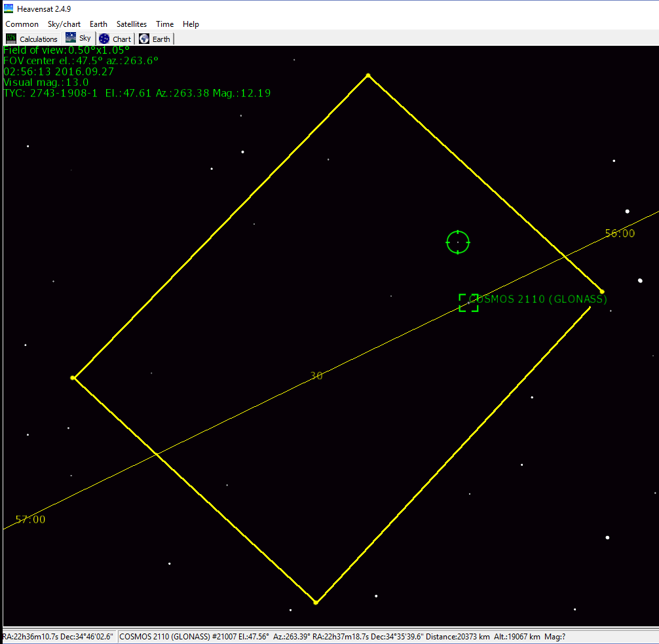This screenshot has height=644, width=659.
Task: Click the leftmost corner dot of FOV frame
Action: point(73,378)
